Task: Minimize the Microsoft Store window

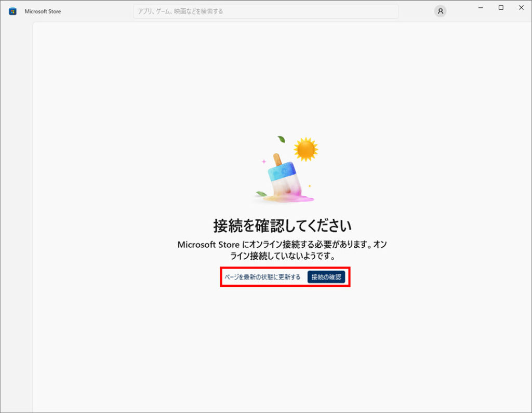Action: (481, 8)
